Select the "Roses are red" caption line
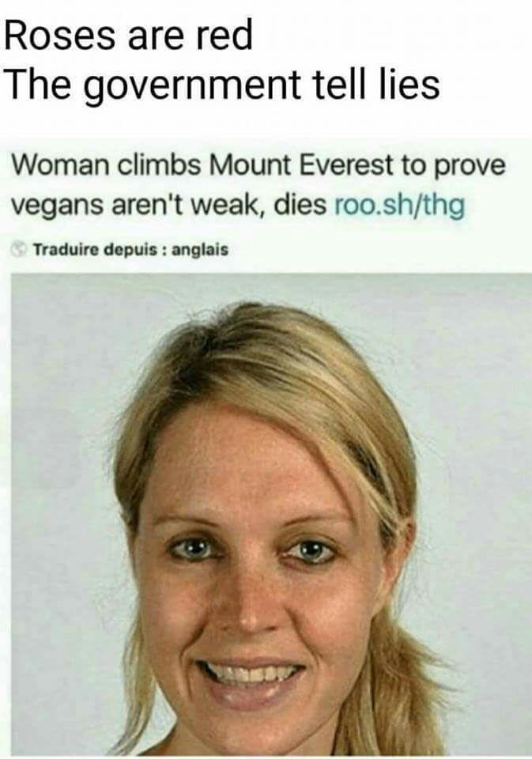 [128, 36]
